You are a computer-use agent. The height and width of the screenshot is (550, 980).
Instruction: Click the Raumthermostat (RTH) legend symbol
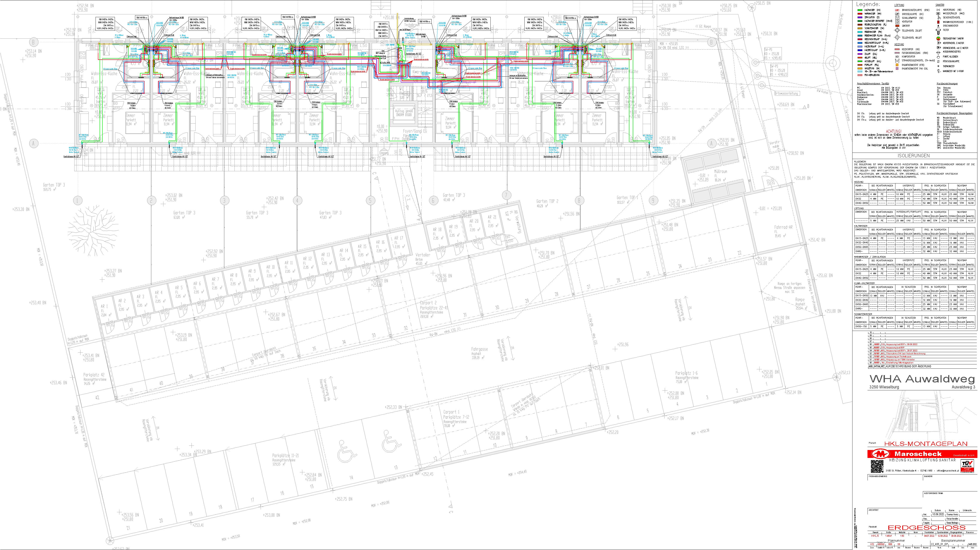(897, 65)
